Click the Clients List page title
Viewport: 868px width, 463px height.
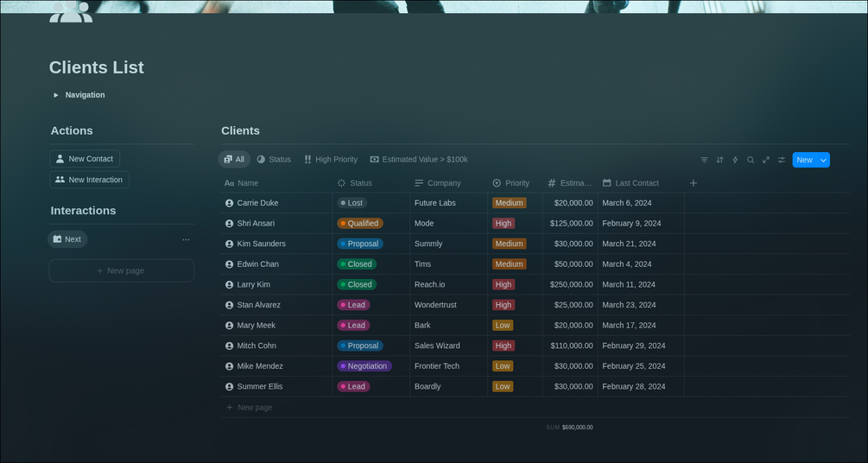[97, 67]
